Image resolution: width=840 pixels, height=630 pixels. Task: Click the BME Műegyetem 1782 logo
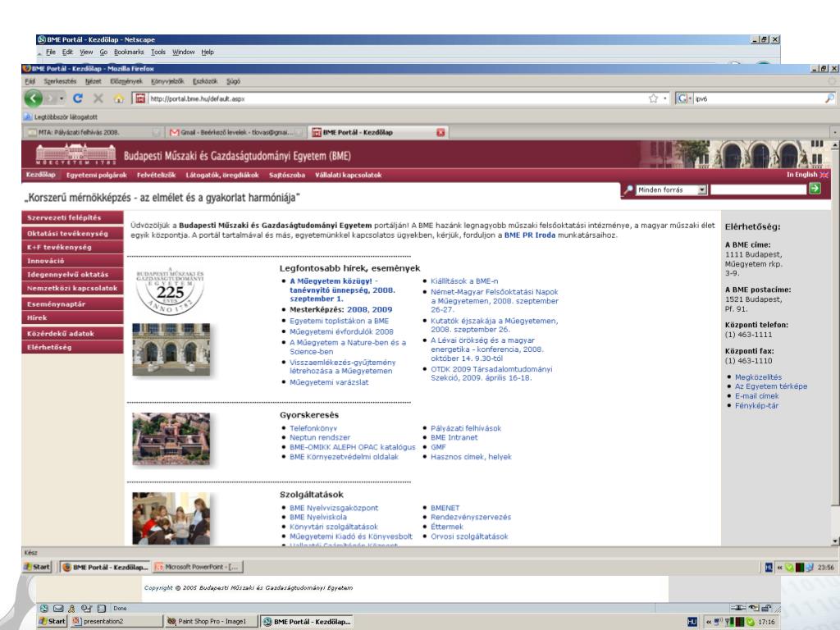[x=75, y=155]
